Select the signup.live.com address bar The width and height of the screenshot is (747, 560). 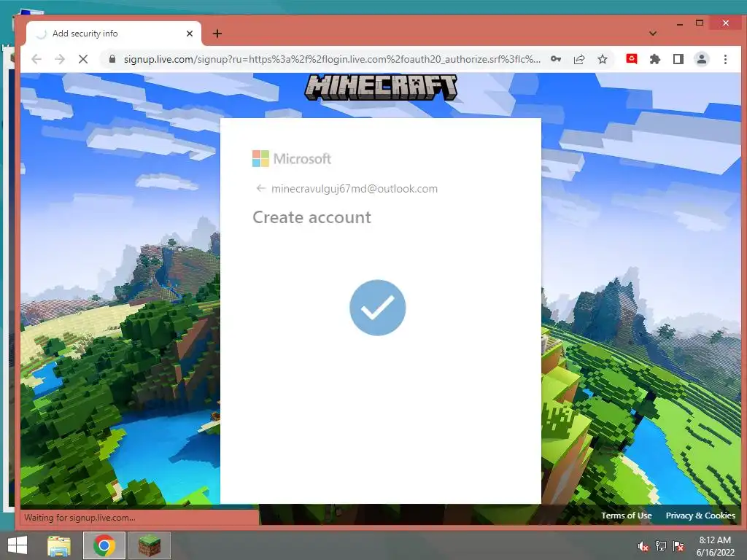(x=332, y=59)
